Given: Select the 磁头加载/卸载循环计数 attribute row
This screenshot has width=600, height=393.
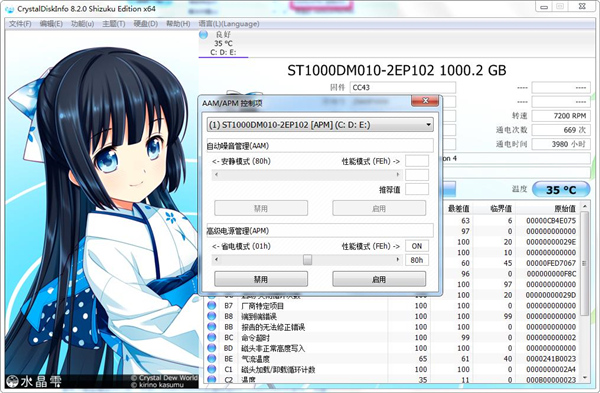Looking at the screenshot, I should tap(392, 370).
